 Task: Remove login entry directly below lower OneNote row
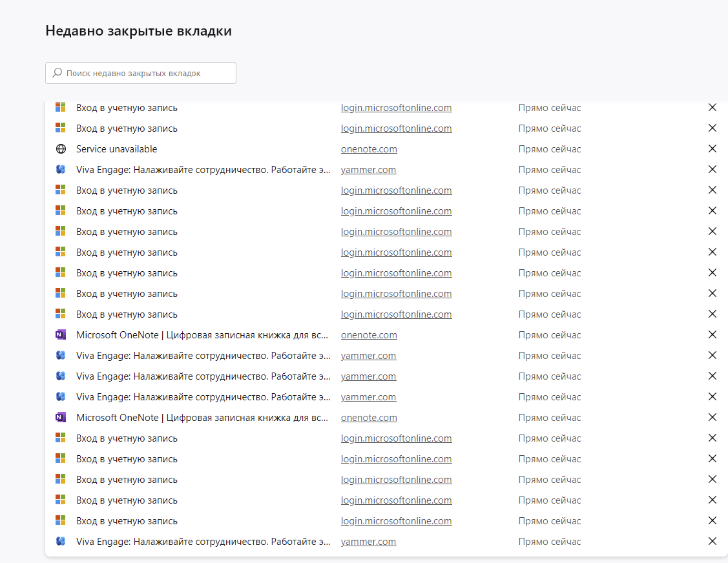pyautogui.click(x=712, y=438)
